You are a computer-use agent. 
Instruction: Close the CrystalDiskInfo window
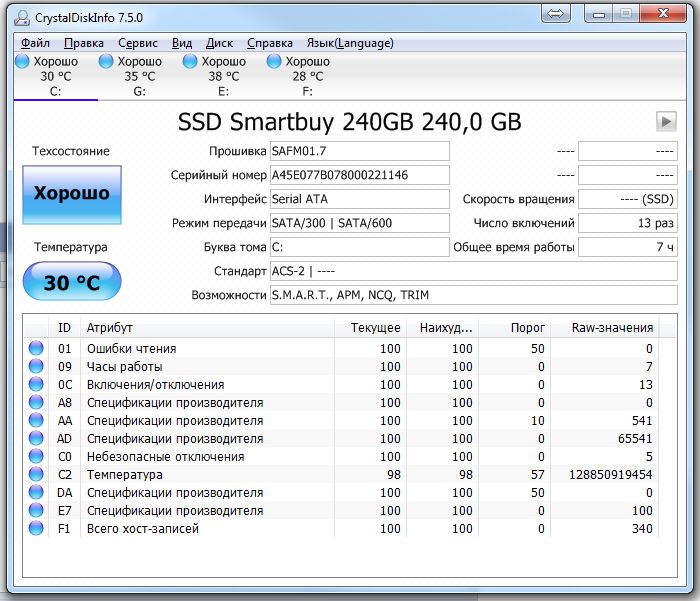click(663, 14)
